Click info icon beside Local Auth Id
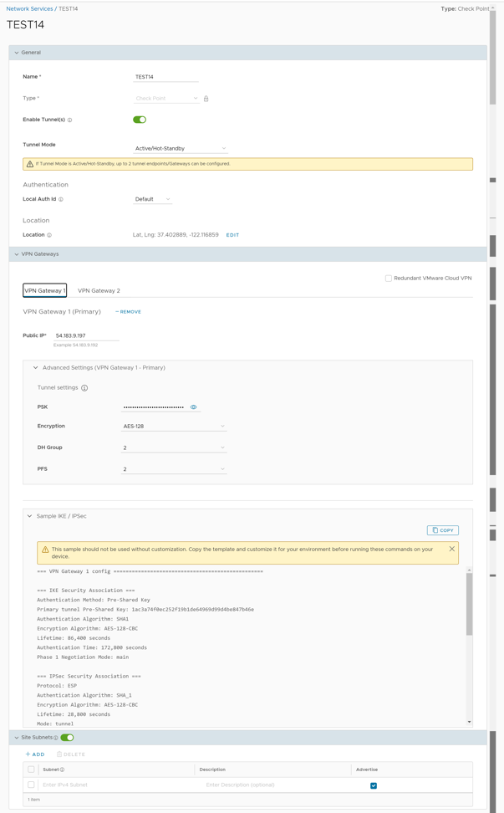Viewport: 504px width, 813px height. pyautogui.click(x=61, y=200)
